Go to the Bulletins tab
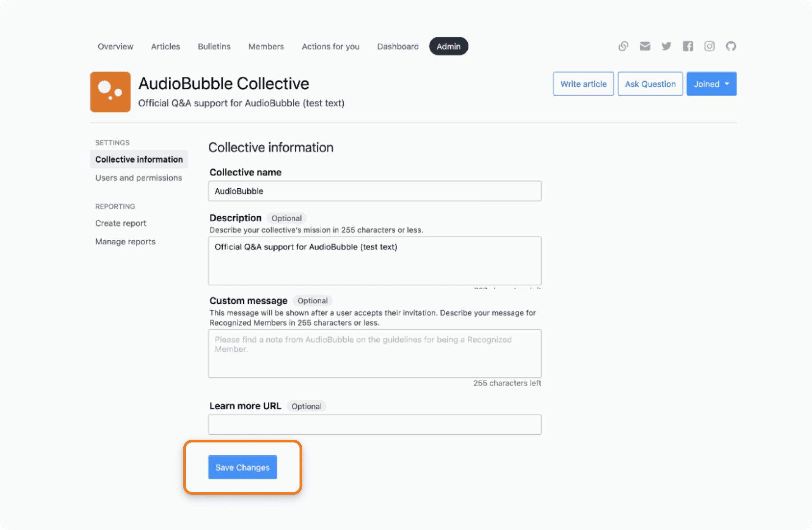 click(214, 46)
